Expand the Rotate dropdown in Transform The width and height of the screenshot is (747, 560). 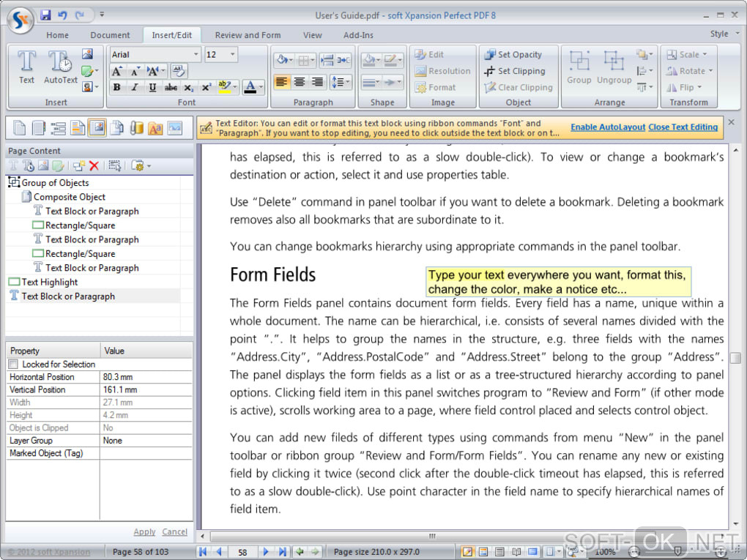[x=690, y=71]
